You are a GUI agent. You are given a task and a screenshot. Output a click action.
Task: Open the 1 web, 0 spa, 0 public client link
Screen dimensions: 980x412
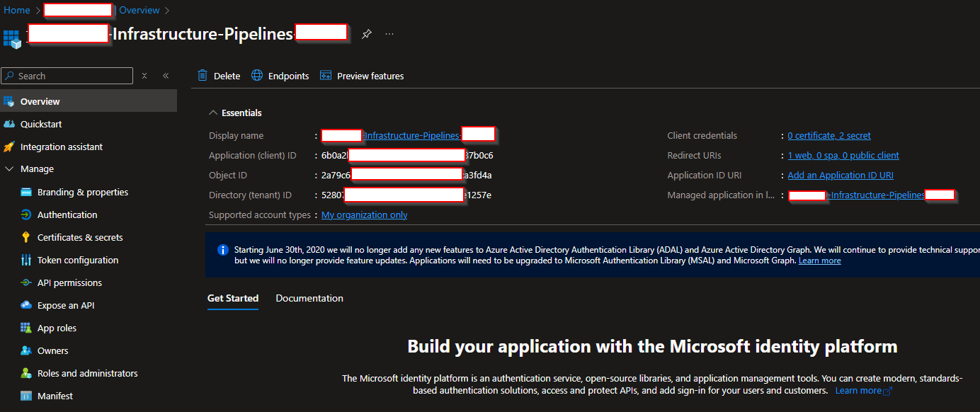pyautogui.click(x=843, y=155)
